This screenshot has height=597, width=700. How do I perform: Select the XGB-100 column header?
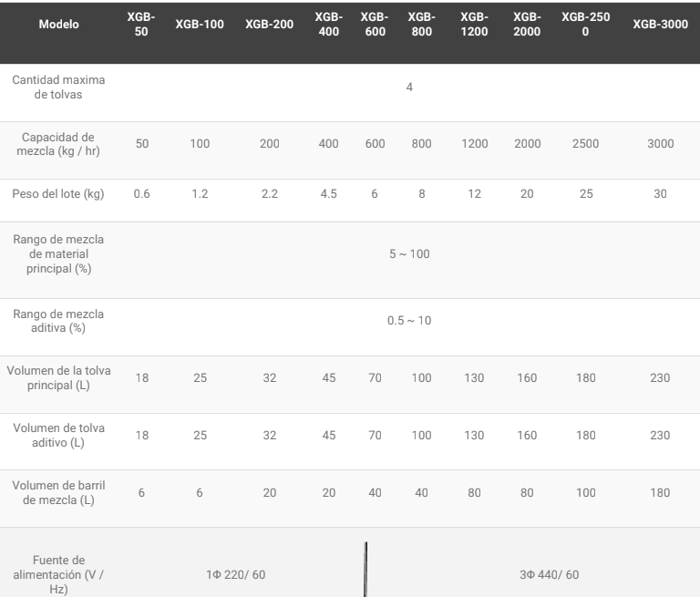[200, 24]
